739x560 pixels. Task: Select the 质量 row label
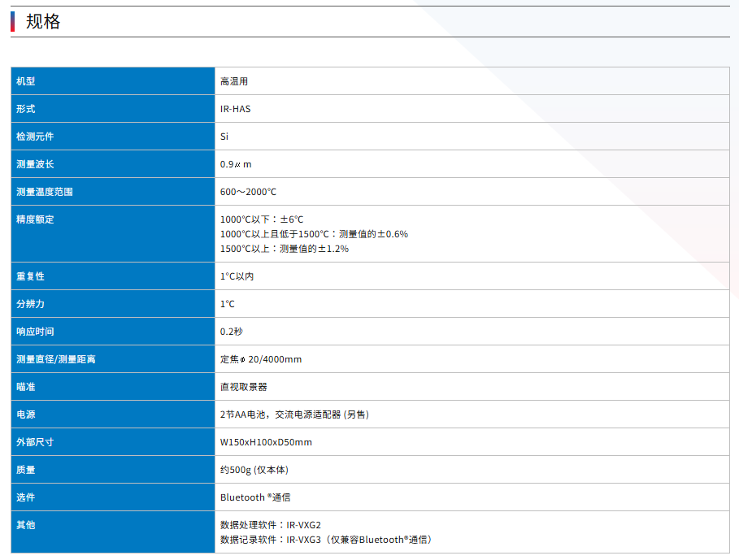tap(25, 470)
